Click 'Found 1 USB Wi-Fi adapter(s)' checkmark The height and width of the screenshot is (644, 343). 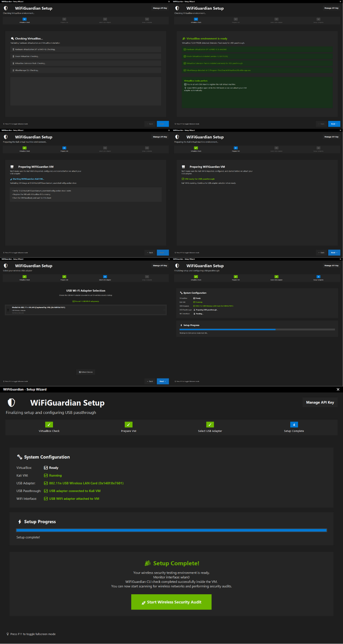73,301
